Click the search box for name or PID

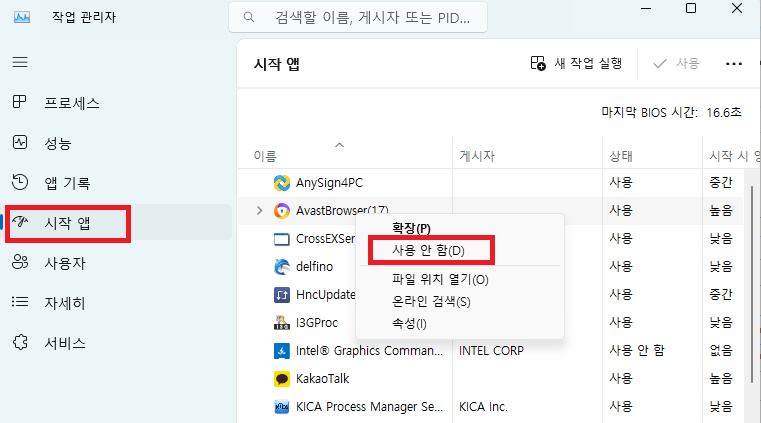[x=358, y=17]
